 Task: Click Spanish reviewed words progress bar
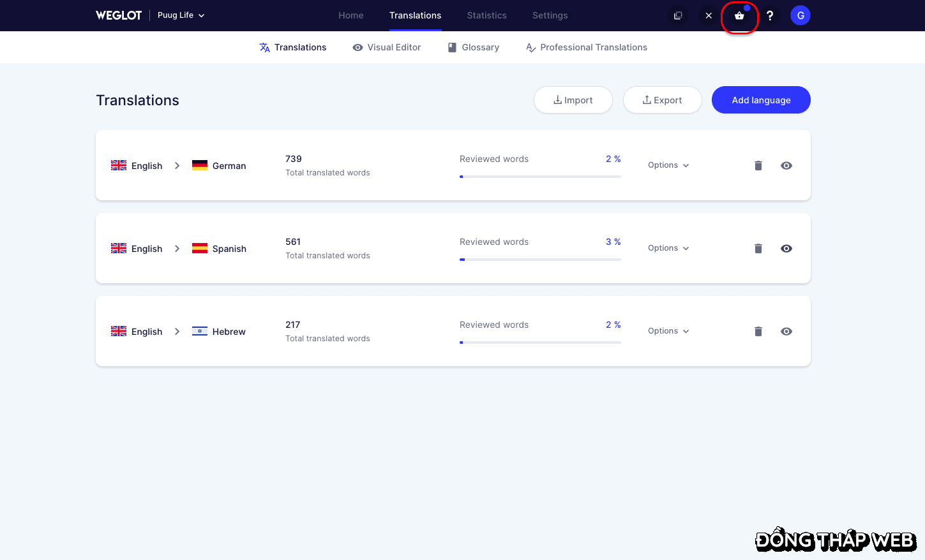click(540, 260)
